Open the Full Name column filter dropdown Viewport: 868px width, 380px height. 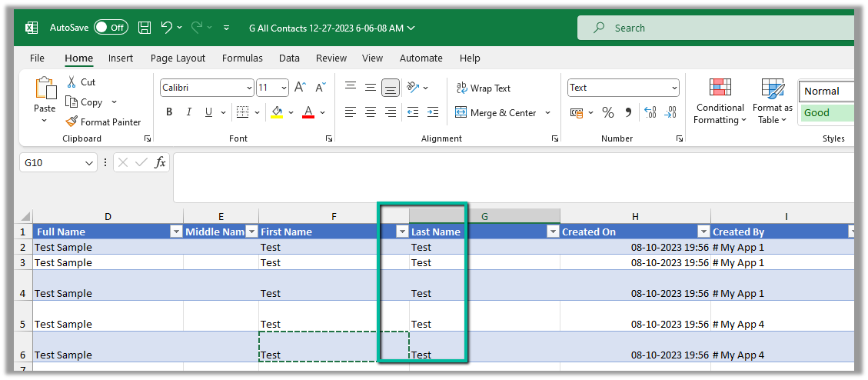point(176,232)
